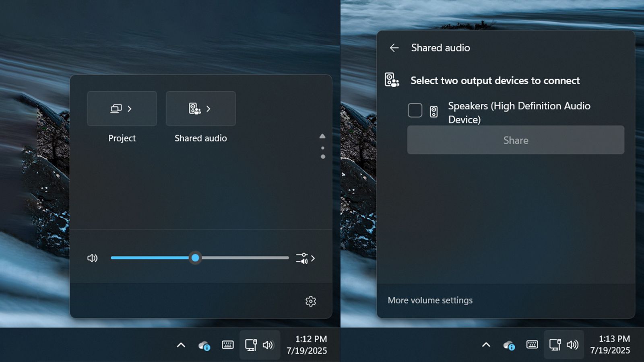Select the network icon in the taskbar

251,345
